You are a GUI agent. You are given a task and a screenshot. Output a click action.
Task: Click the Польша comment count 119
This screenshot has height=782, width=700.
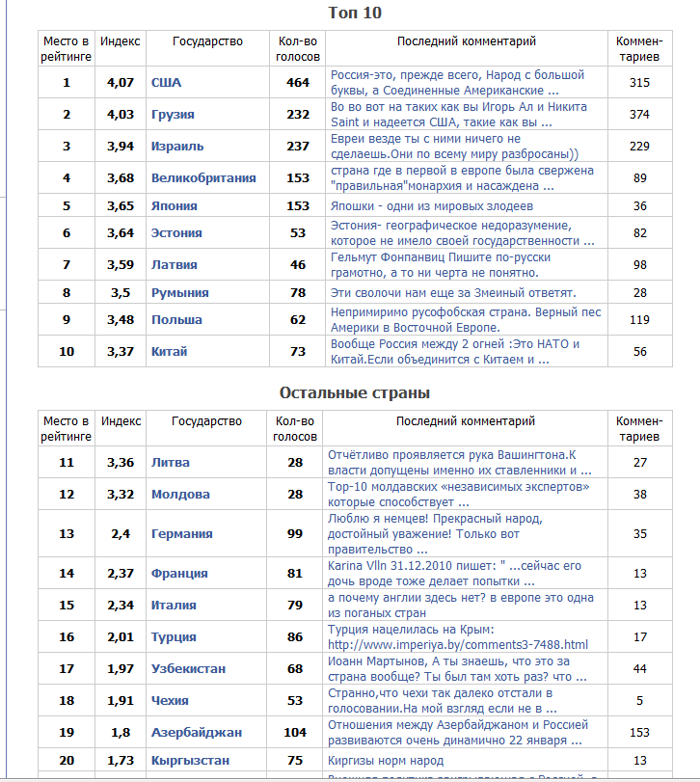(x=639, y=320)
